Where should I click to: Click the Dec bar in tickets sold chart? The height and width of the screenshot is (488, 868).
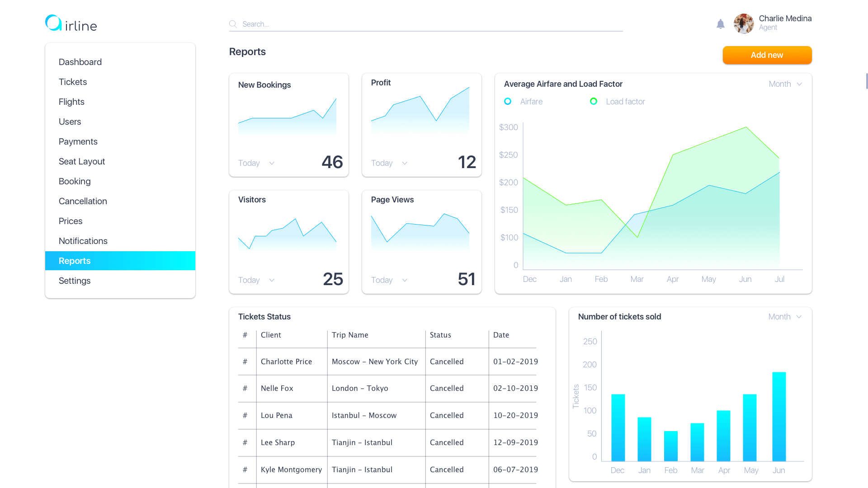618,427
